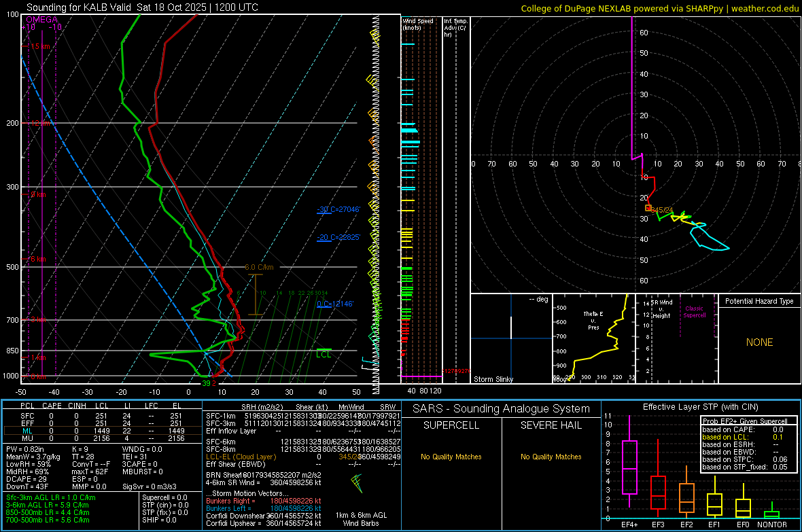
Task: Click the Inf. Temp. Adv. header
Action: [x=455, y=28]
